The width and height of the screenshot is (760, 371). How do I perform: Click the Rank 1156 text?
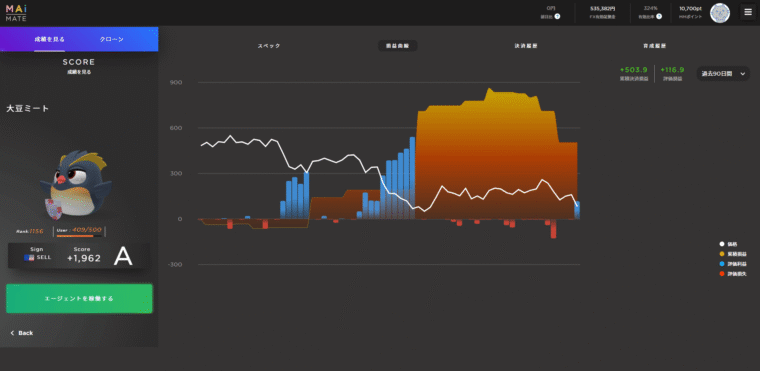(30, 231)
